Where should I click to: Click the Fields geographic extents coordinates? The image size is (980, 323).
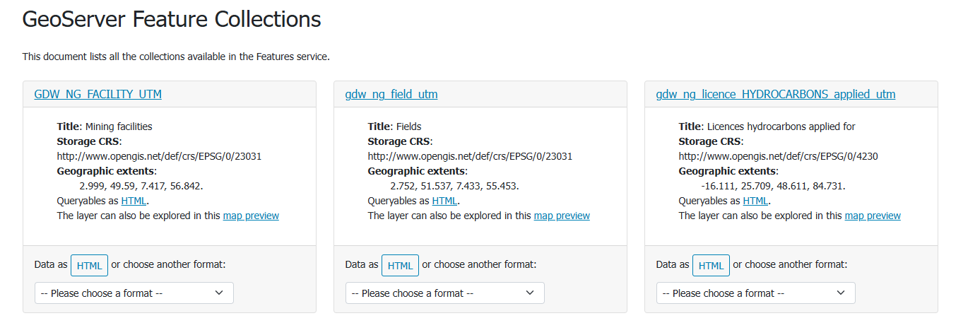tap(454, 186)
